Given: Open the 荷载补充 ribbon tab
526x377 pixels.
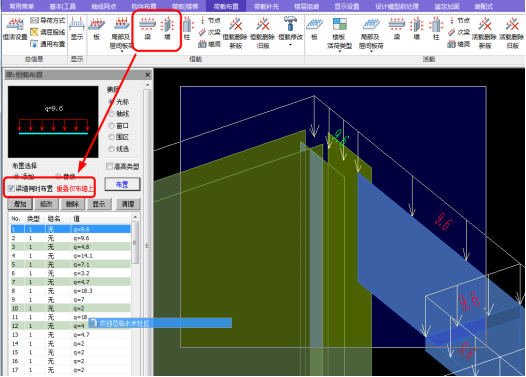Looking at the screenshot, I should tap(266, 6).
